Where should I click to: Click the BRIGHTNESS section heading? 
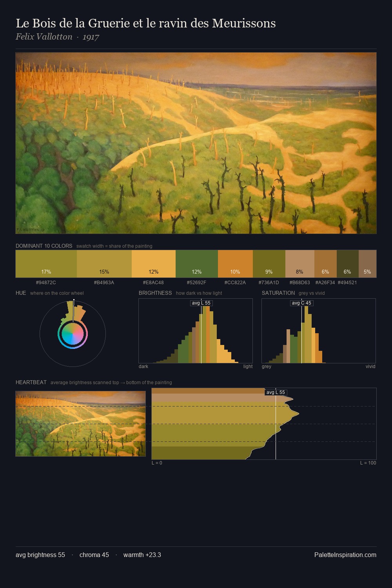(155, 293)
